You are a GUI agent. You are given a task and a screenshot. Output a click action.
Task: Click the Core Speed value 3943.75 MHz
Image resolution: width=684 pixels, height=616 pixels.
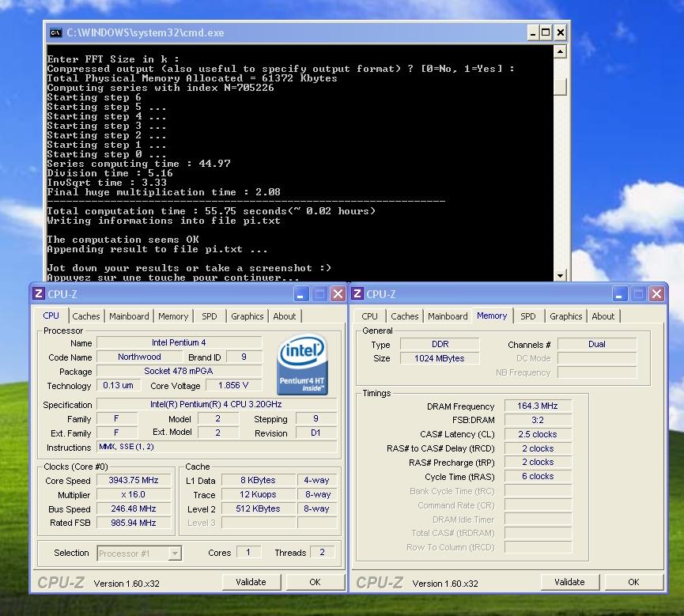click(x=134, y=480)
